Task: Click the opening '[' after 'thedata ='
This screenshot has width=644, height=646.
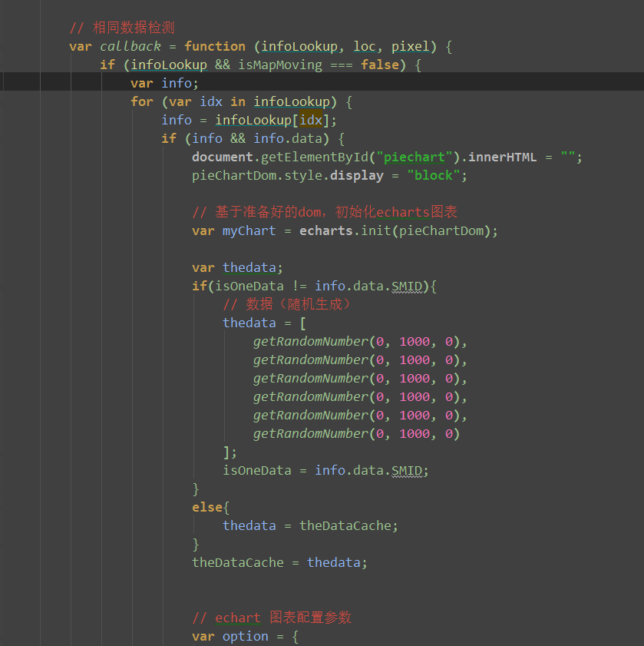Action: [303, 323]
